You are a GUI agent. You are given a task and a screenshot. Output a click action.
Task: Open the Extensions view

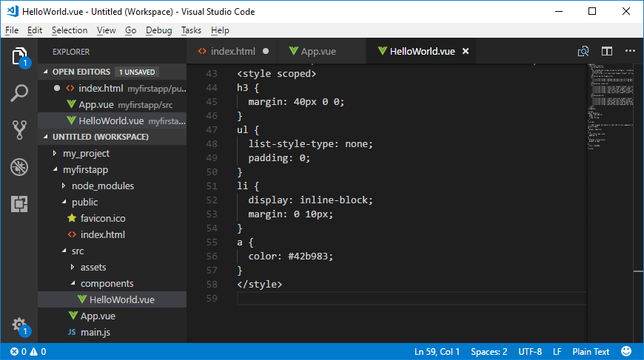pyautogui.click(x=19, y=204)
